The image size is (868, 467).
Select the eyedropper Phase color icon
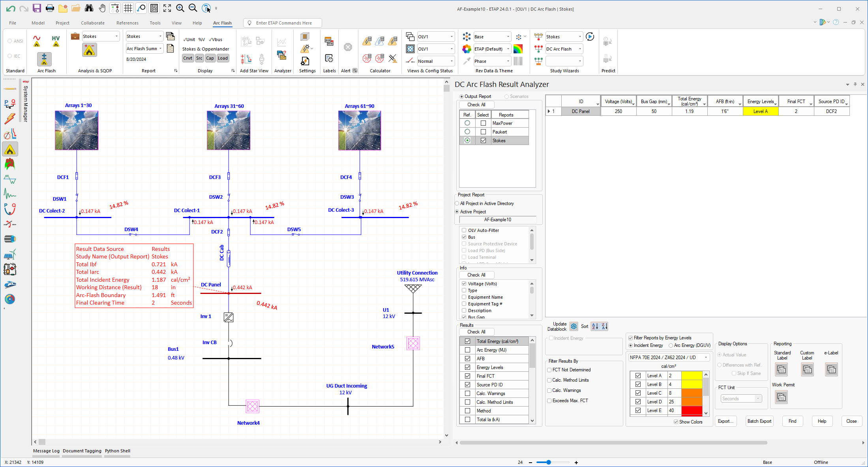pos(467,61)
